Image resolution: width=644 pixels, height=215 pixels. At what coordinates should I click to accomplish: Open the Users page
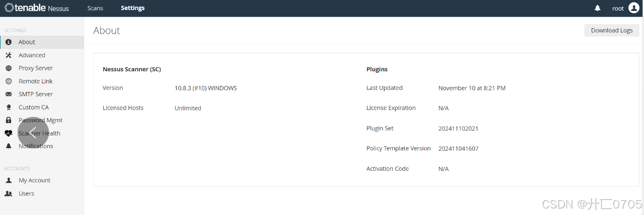click(42, 193)
